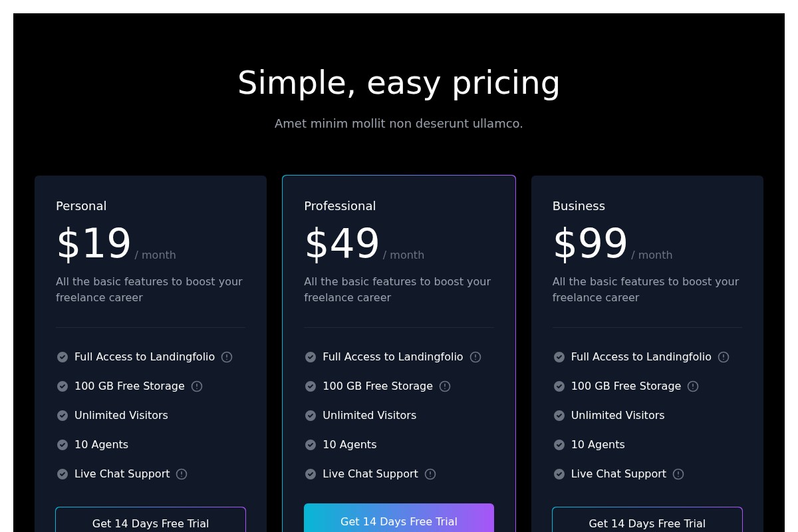Select the Business plan title
Image resolution: width=798 pixels, height=532 pixels.
coord(578,206)
